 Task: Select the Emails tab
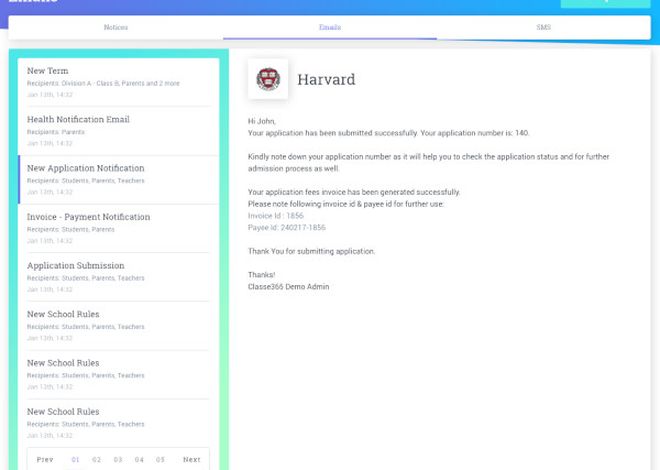coord(330,27)
